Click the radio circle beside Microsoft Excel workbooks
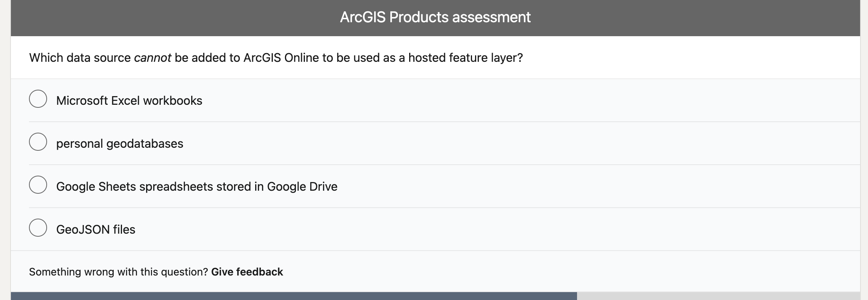 tap(38, 100)
